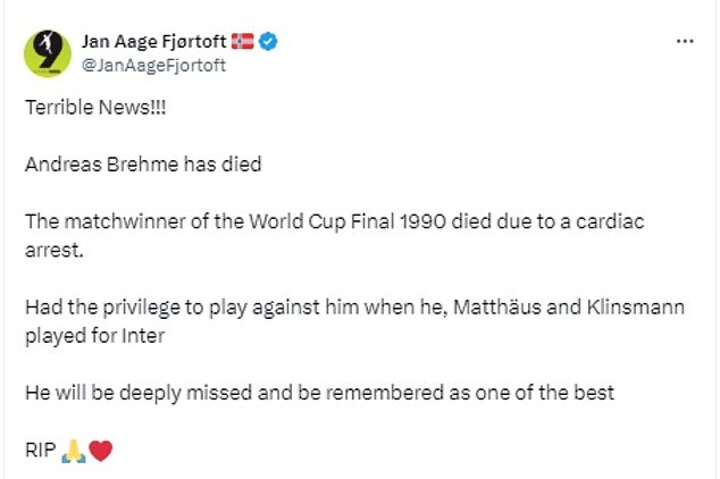
Task: Click the Norwegian flag emoji
Action: pos(243,42)
